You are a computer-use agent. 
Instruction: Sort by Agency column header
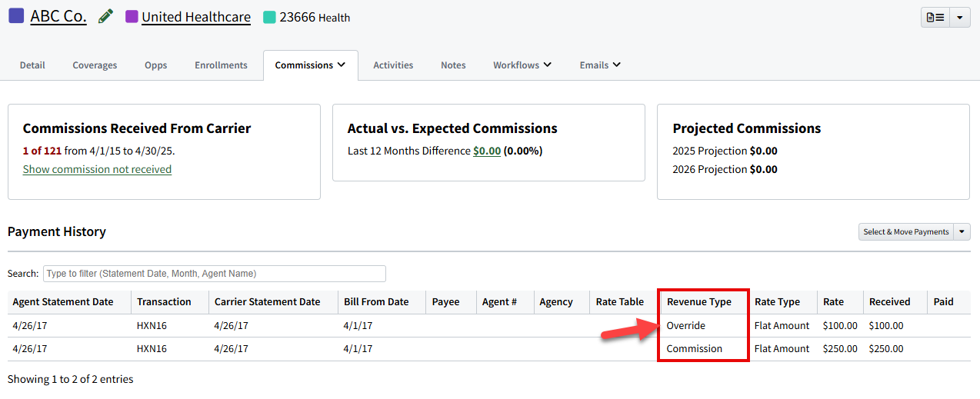(x=562, y=302)
